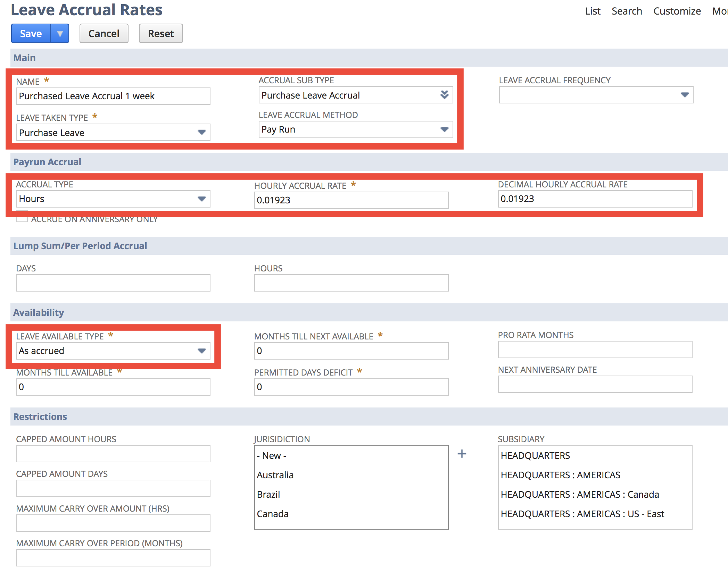Open the Leave Accrual Method dropdown
The height and width of the screenshot is (572, 728).
tap(445, 129)
